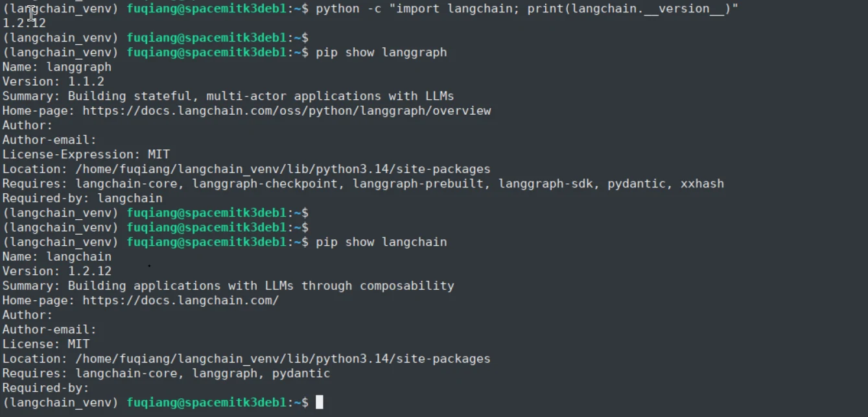The width and height of the screenshot is (868, 417).
Task: Click the terminal cursor at the last prompt
Action: [x=320, y=403]
